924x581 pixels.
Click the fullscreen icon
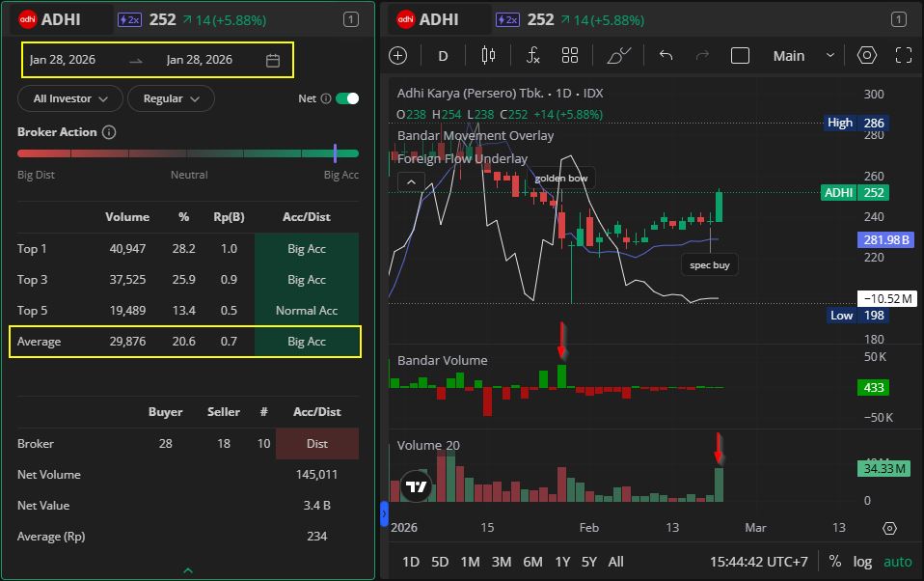(x=904, y=55)
